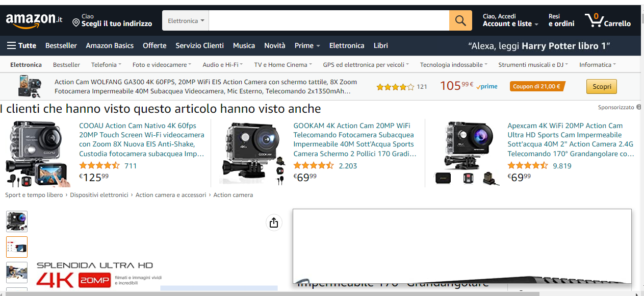Click the prime badge in banner
644x296 pixels.
[x=487, y=86]
